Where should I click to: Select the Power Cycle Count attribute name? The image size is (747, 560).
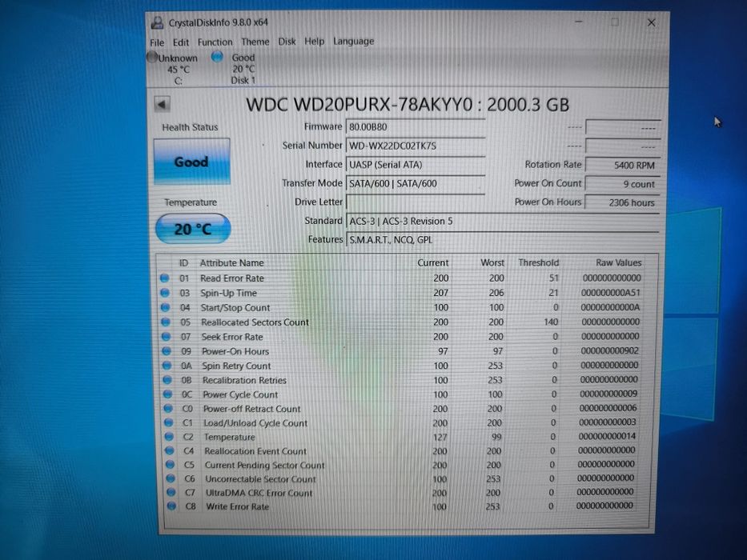coord(240,394)
